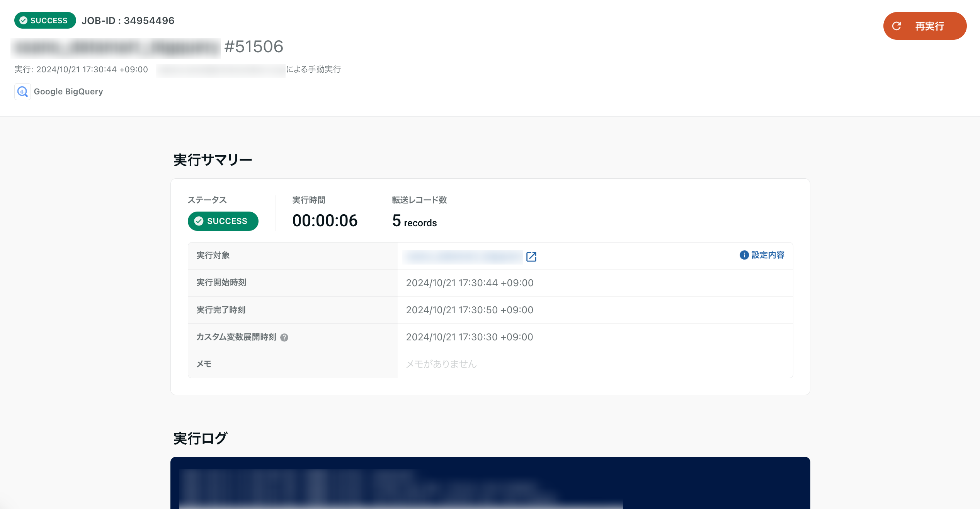Click the による手動実行 text in header

[x=313, y=69]
